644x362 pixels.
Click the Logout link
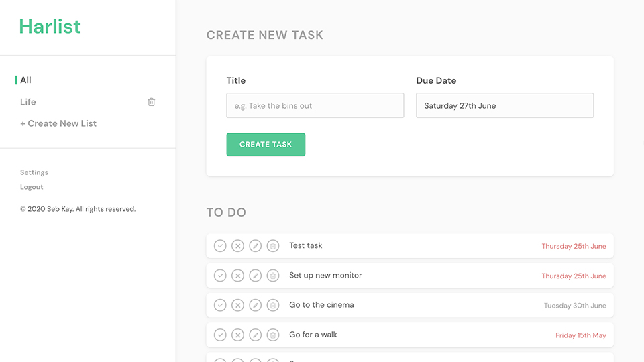(32, 187)
